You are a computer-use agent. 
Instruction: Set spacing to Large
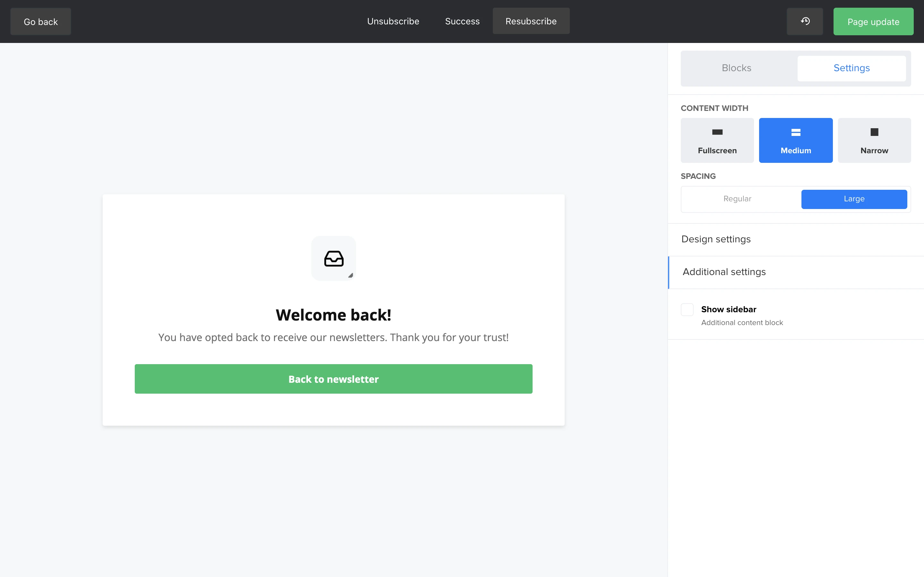point(854,199)
